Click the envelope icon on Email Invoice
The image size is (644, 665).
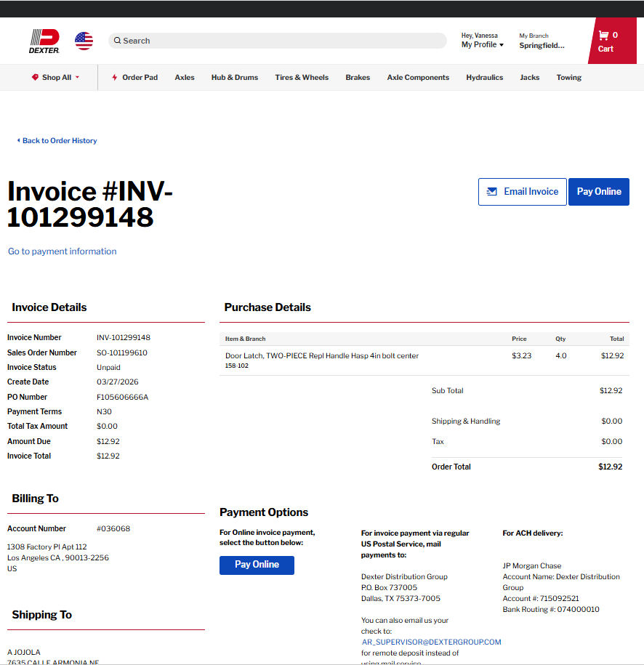point(491,192)
